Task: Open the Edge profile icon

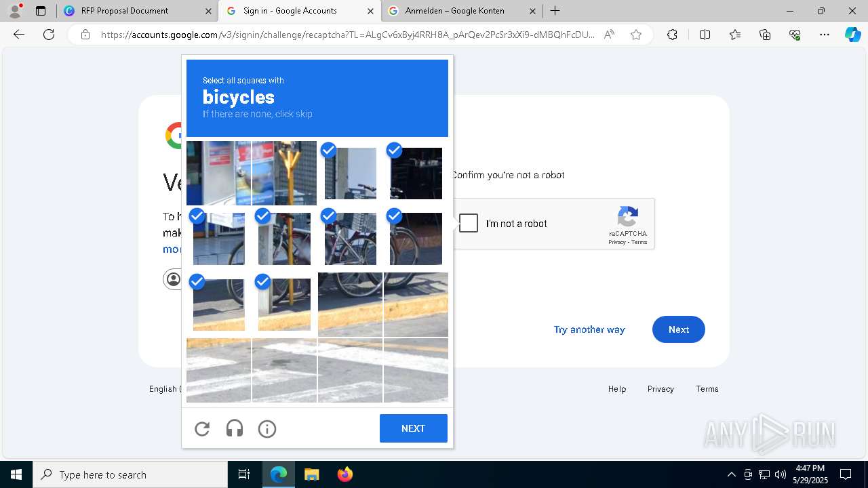Action: [x=15, y=11]
